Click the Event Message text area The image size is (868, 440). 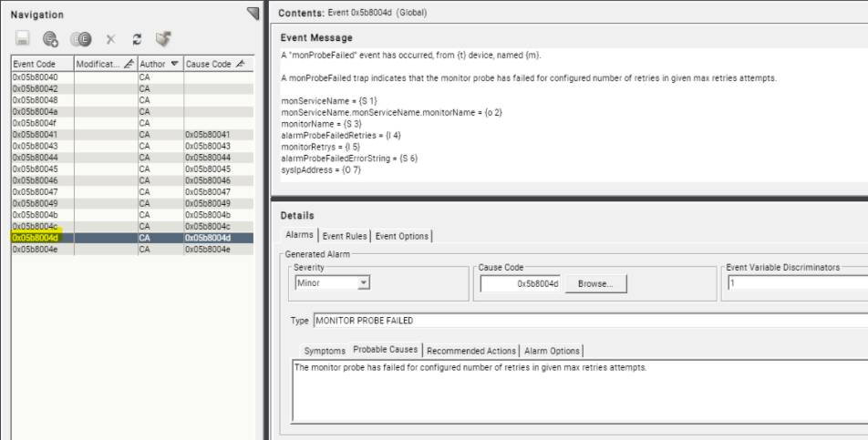point(574,115)
